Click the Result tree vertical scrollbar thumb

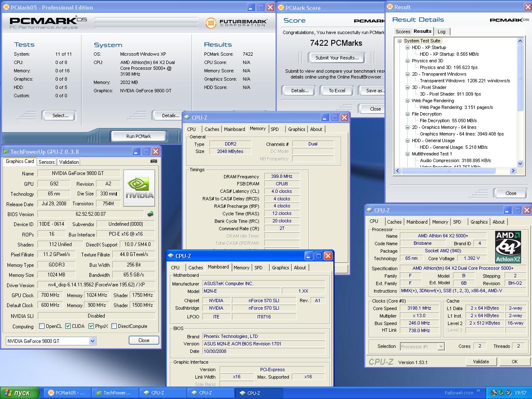coord(520,78)
